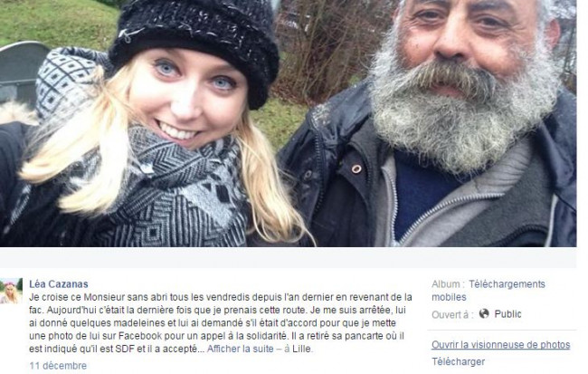Viewport: 588px width, 374px height.
Task: Click the Public audience label
Action: 507,314
